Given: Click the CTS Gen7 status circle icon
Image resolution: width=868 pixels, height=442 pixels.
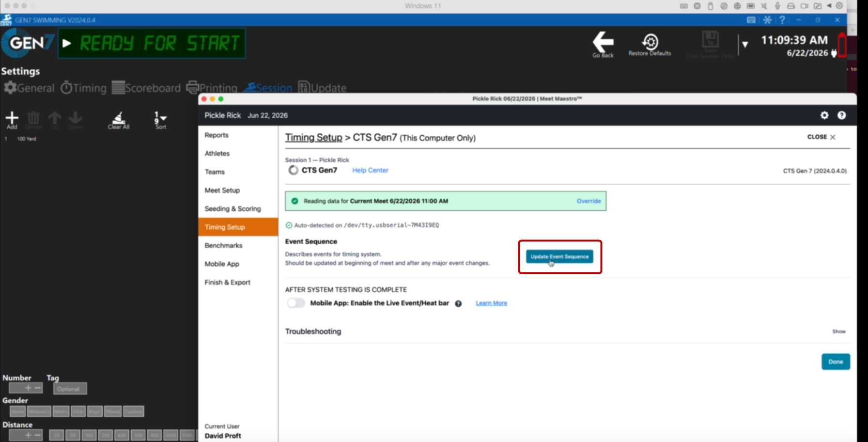Looking at the screenshot, I should coord(293,170).
